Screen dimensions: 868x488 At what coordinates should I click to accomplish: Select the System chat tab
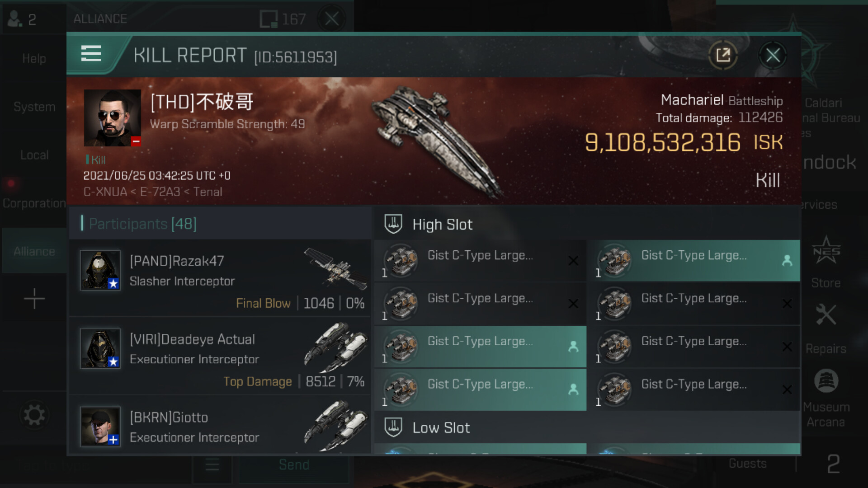pos(34,107)
